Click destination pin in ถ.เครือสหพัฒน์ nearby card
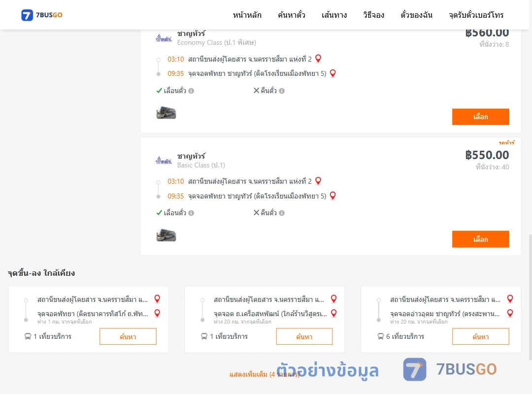 point(334,313)
